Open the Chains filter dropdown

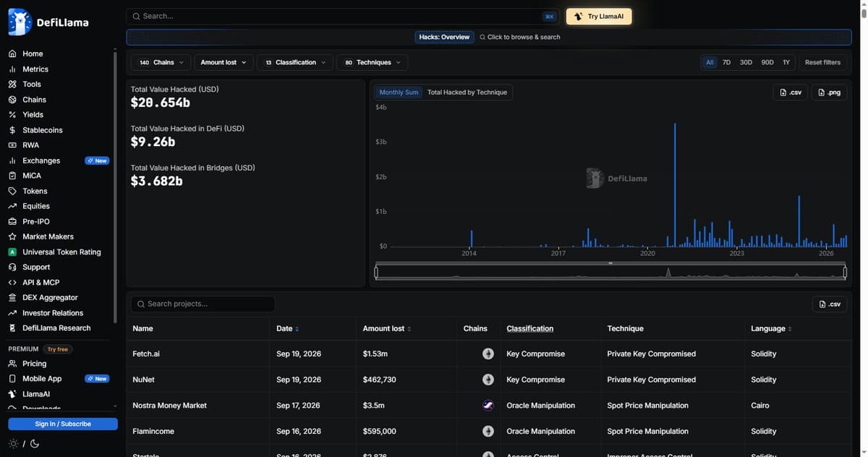click(x=161, y=63)
